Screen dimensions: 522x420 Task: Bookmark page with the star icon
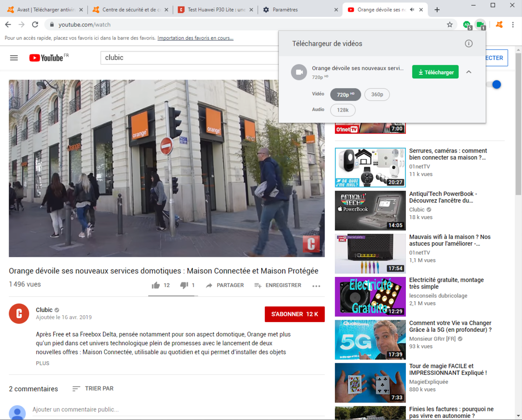click(450, 25)
